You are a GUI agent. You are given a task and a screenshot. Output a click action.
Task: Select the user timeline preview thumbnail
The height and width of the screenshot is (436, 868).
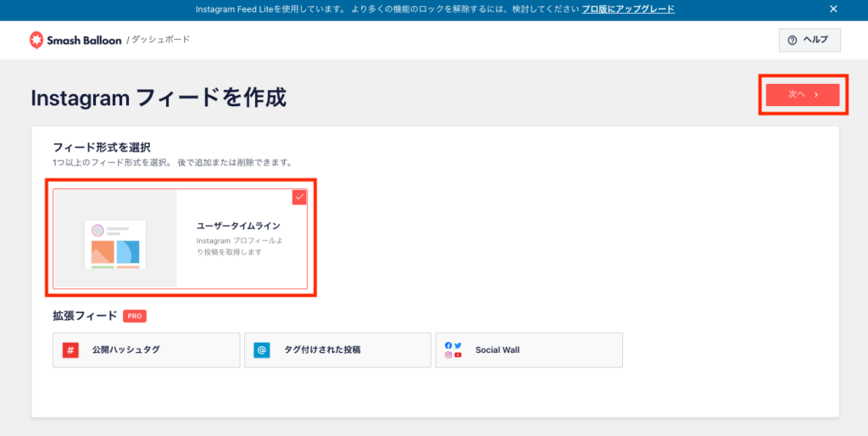115,238
